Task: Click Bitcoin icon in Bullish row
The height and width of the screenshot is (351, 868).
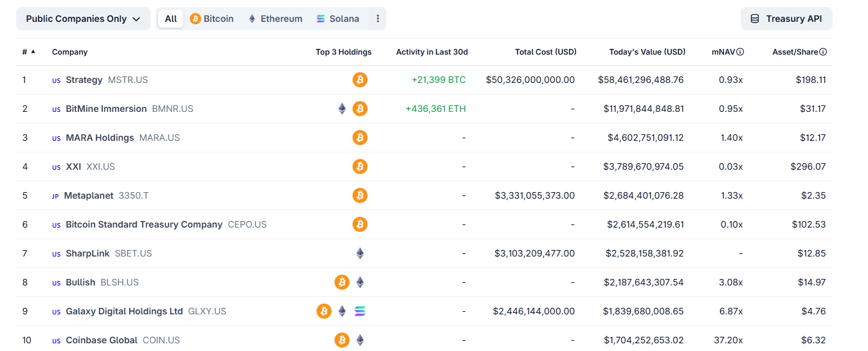Action: pos(342,282)
